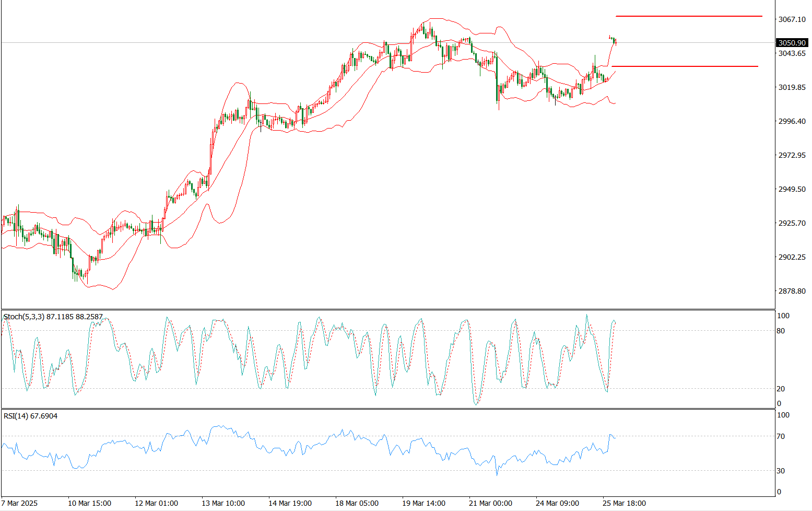Select the 12 Mar 01:00 time label
This screenshot has width=812, height=511.
[156, 503]
